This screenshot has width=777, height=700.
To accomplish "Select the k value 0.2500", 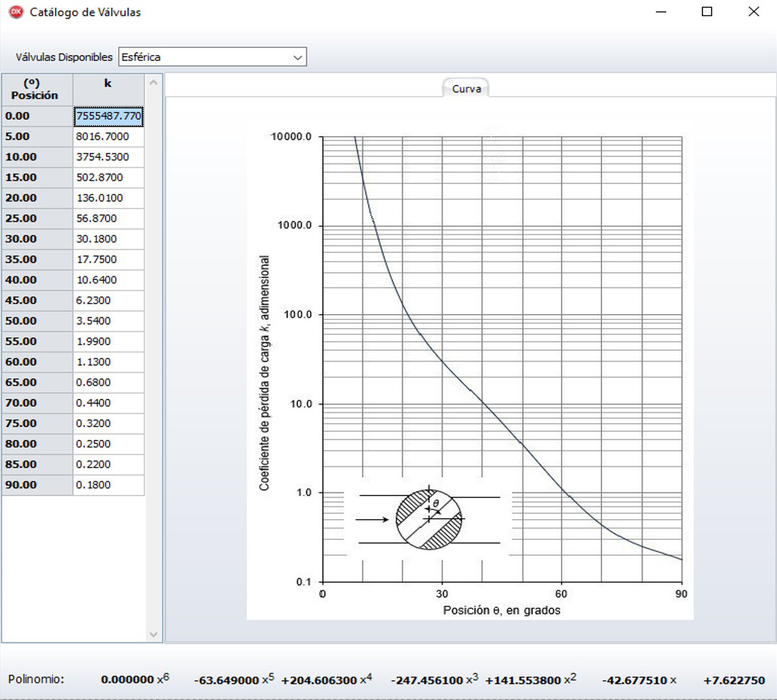I will (108, 444).
